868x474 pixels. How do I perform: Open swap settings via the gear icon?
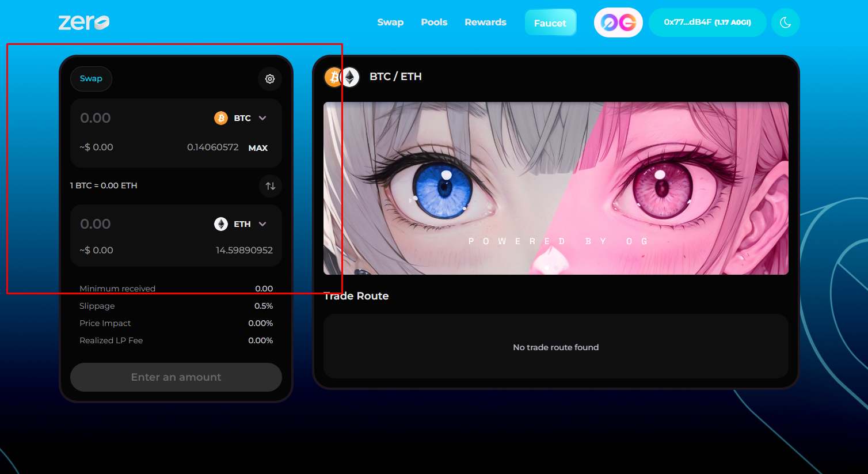click(270, 79)
